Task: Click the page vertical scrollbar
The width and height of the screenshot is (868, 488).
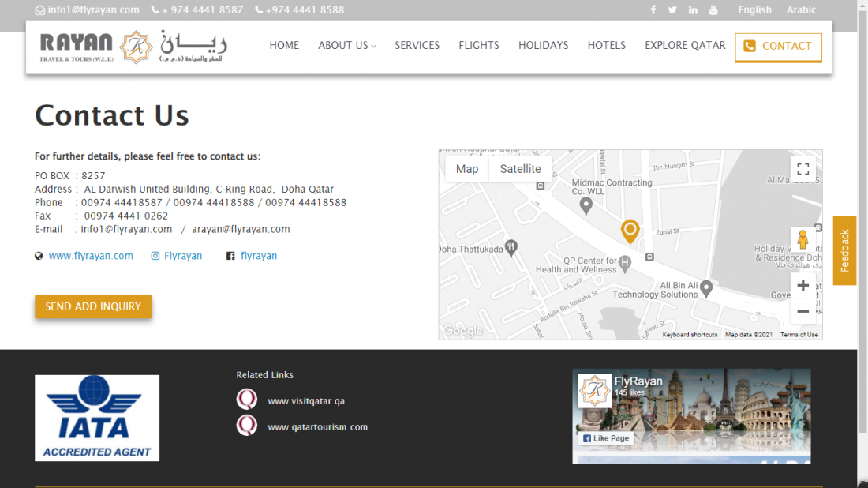Action: (862, 222)
